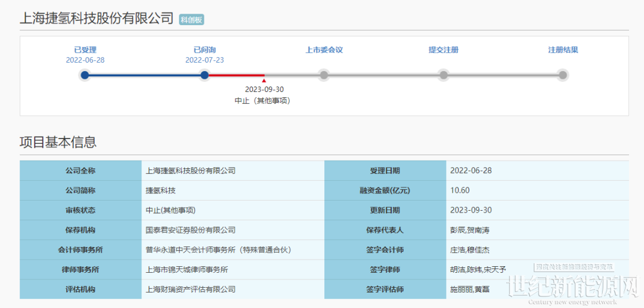This screenshot has height=308, width=644.
Task: Click the 签字律师 header cell
Action: pos(385,270)
